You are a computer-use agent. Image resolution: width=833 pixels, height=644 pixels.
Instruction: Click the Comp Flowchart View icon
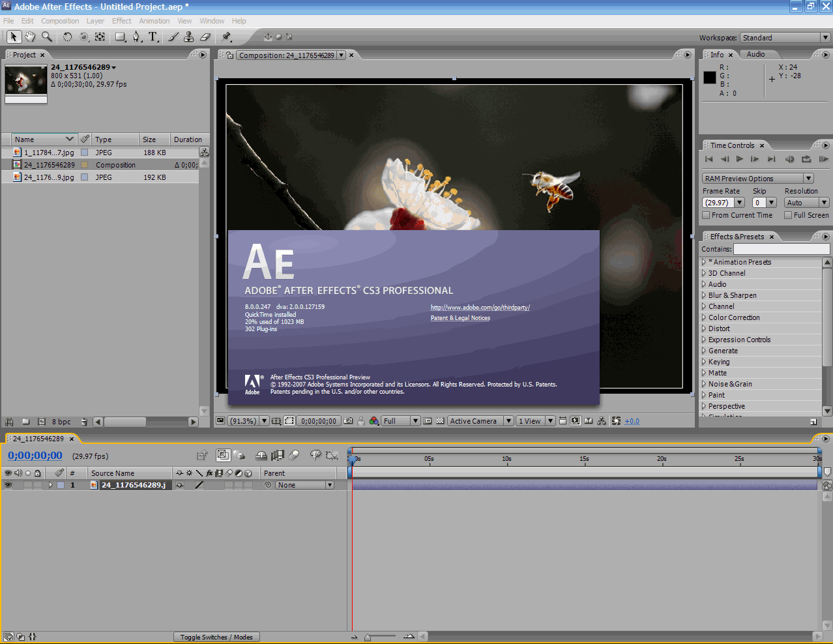tap(602, 421)
